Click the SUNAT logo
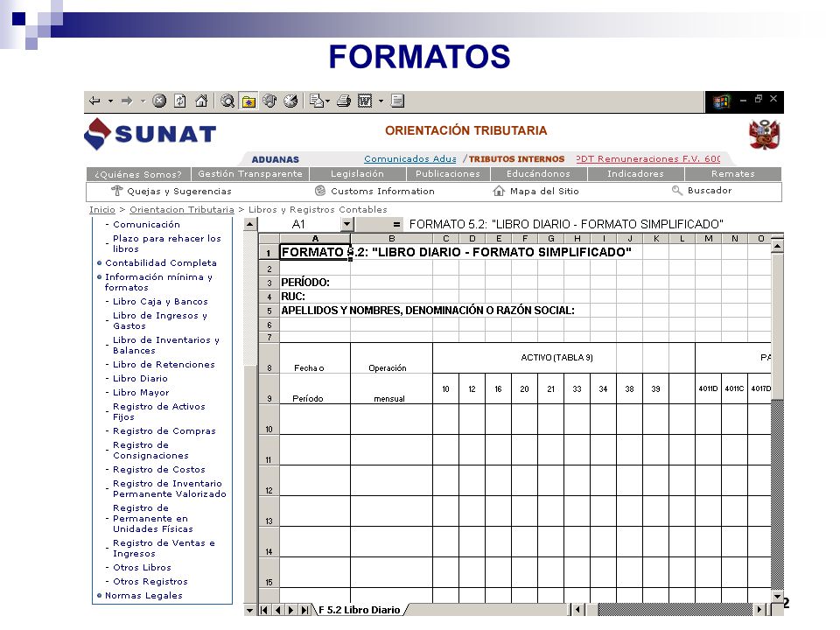 [x=150, y=134]
